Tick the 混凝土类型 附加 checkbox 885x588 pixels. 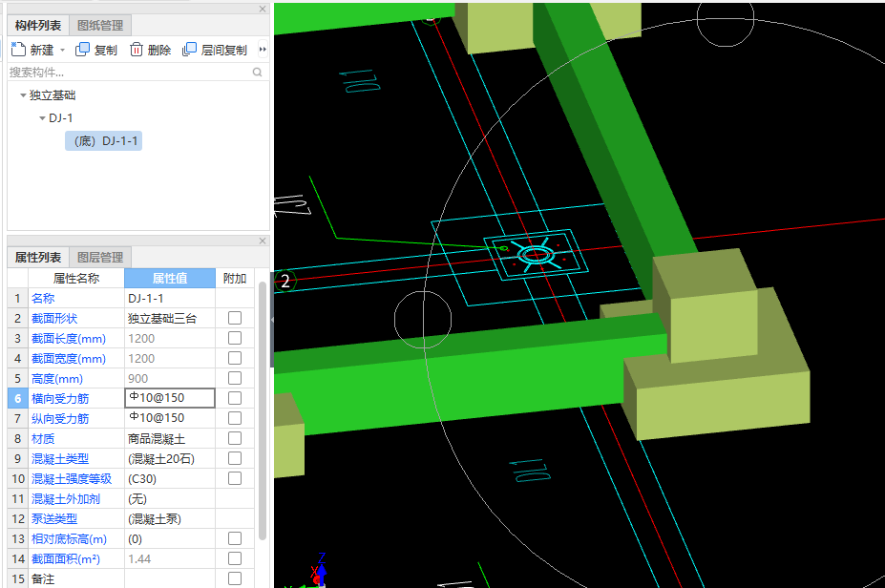(235, 458)
